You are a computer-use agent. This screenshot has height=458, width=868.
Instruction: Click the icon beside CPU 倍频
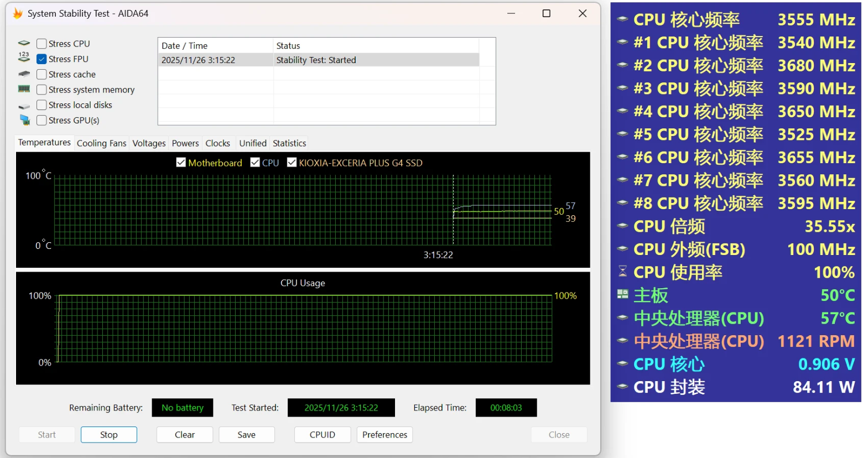(x=622, y=226)
